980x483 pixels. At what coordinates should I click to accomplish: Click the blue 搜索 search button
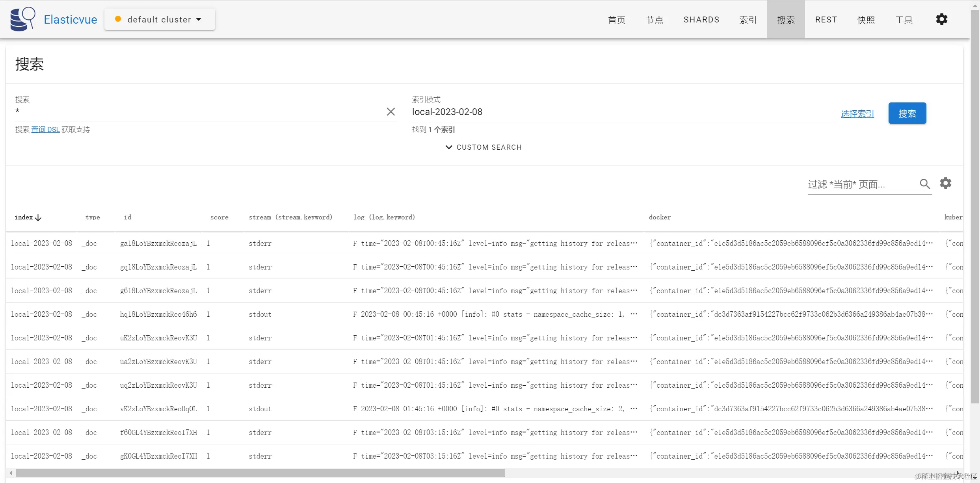coord(907,113)
